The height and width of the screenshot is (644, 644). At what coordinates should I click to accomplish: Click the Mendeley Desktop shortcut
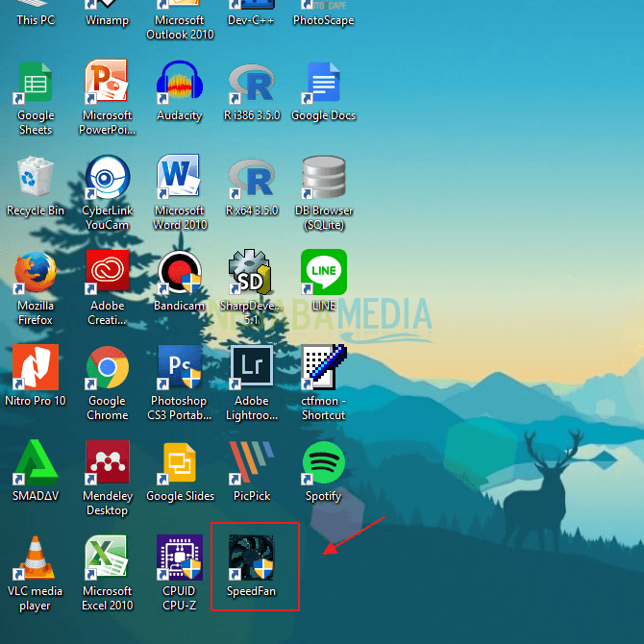click(x=107, y=463)
